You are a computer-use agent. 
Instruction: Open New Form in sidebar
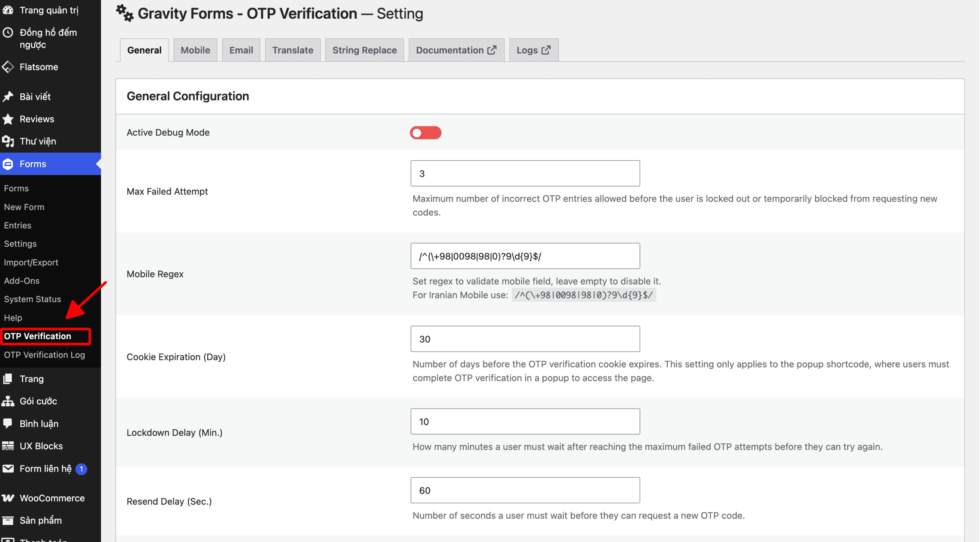[x=24, y=207]
